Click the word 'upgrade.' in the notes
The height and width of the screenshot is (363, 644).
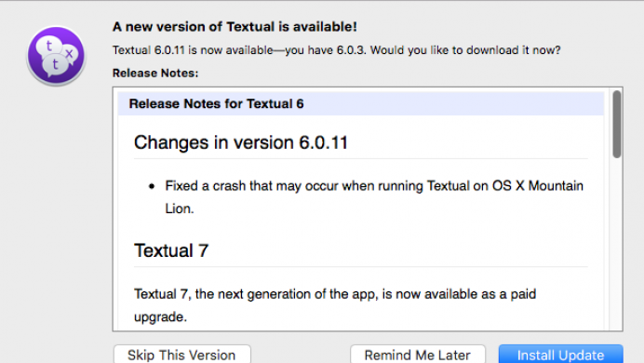(x=161, y=317)
